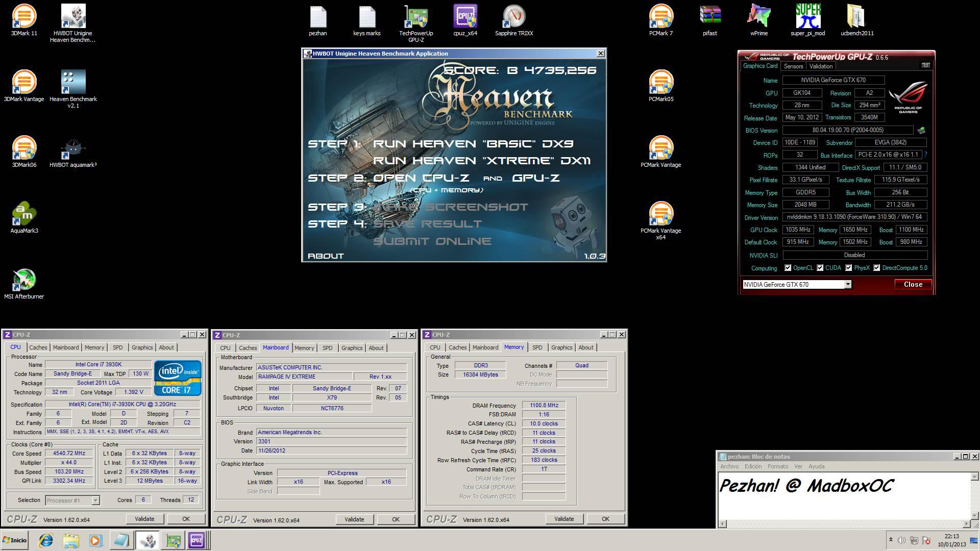Switch to the CPU-Z taskbar button

[x=197, y=540]
